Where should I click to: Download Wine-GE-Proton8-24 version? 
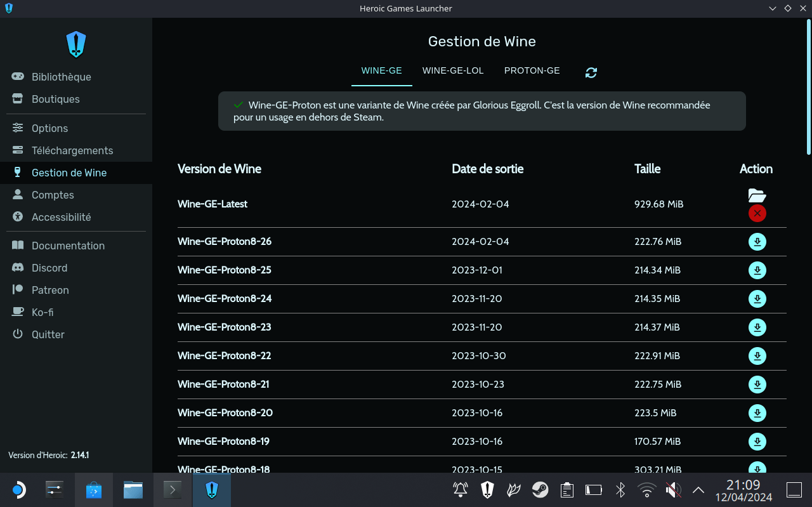pos(757,299)
